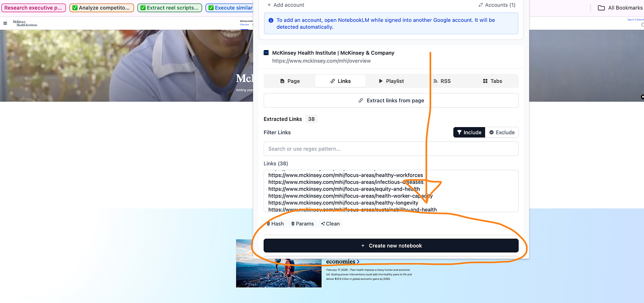Click the mckinsey.com/mhi/overview URL text
Image resolution: width=644 pixels, height=303 pixels.
click(x=322, y=61)
